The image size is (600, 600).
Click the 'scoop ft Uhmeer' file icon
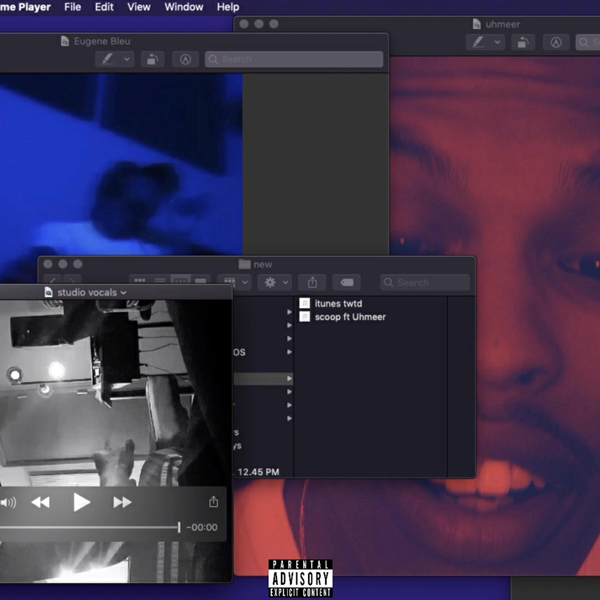pyautogui.click(x=305, y=317)
